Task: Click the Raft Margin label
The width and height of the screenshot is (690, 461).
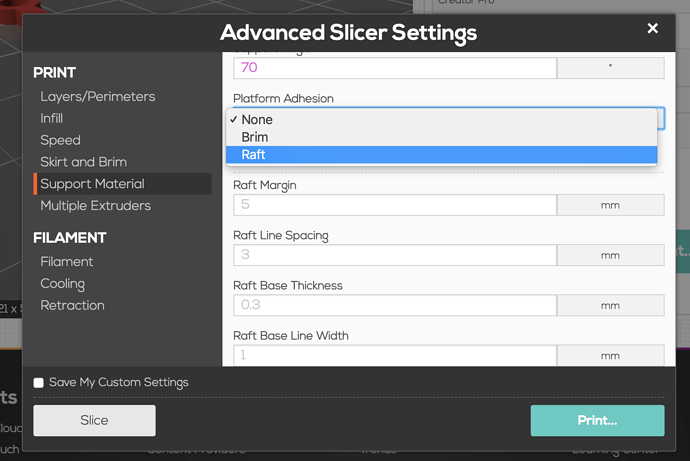Action: (x=265, y=186)
